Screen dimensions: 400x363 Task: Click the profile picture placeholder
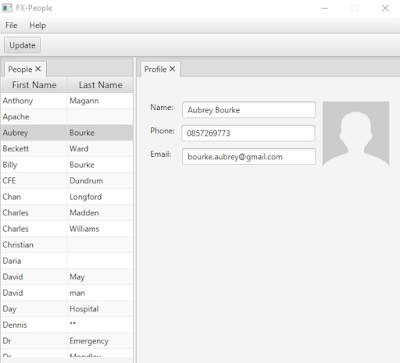coord(356,134)
